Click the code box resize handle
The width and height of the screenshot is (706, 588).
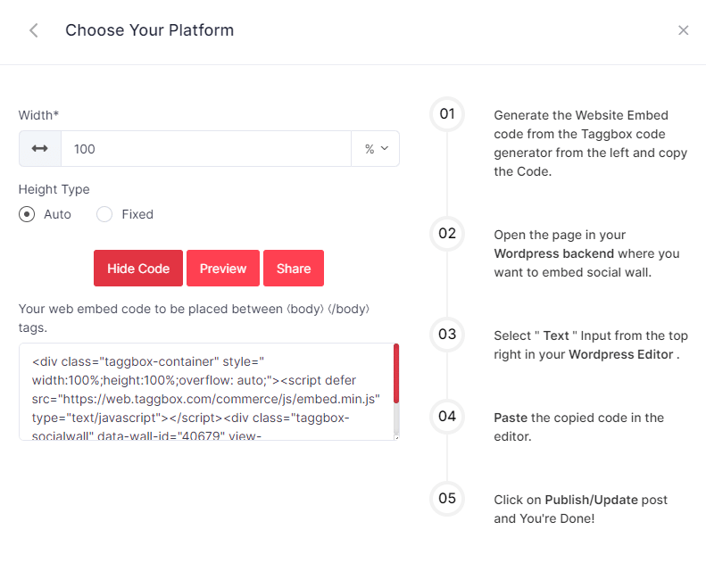tap(395, 436)
